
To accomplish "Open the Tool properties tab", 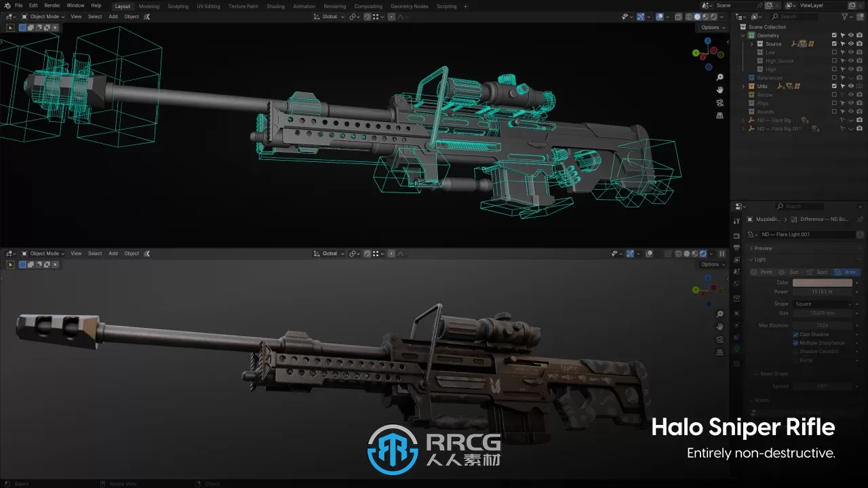I will pos(736,220).
